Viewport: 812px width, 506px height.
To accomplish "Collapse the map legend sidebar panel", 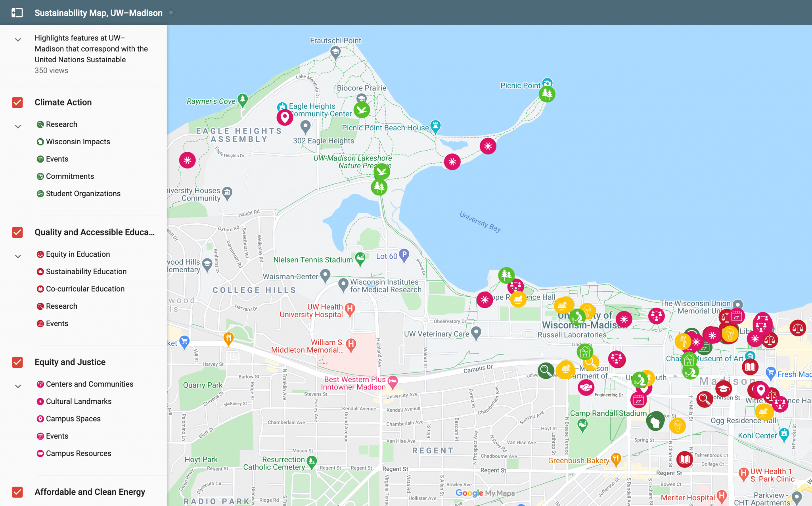I will tap(17, 13).
